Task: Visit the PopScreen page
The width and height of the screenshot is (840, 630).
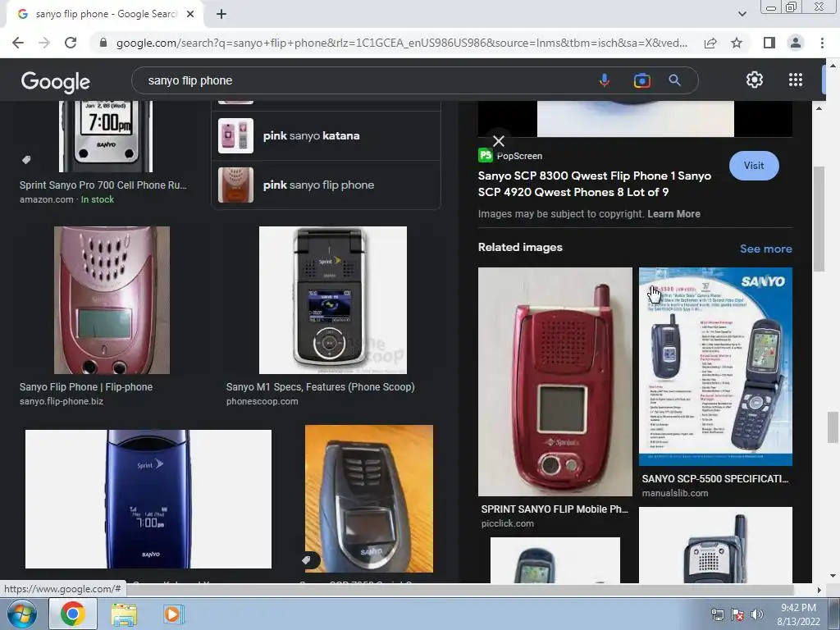Action: click(x=754, y=166)
